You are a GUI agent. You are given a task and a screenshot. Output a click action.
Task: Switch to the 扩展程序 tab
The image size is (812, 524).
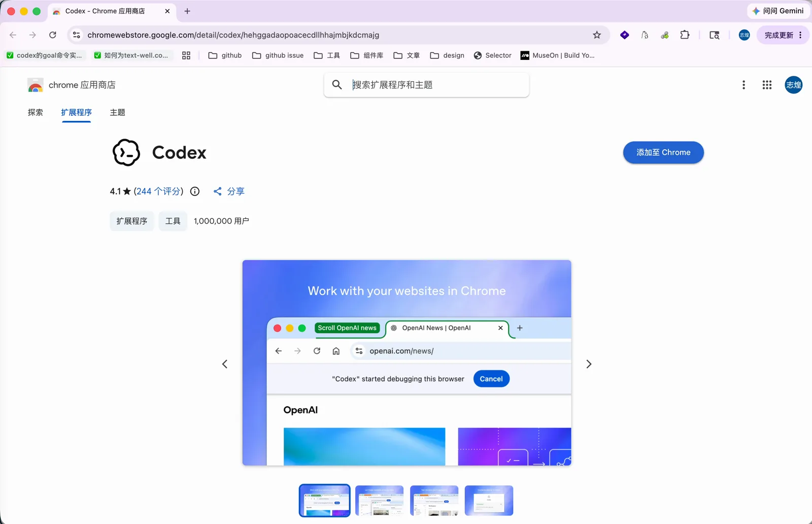click(77, 112)
